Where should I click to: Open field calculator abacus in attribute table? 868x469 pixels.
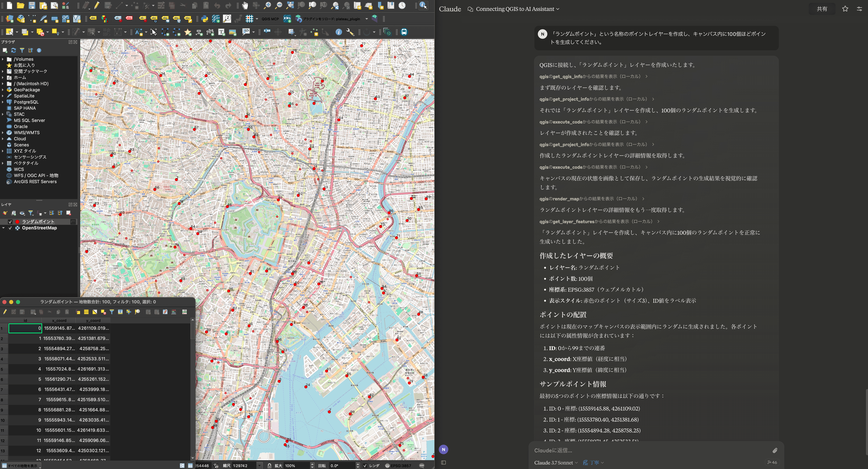pyautogui.click(x=174, y=312)
